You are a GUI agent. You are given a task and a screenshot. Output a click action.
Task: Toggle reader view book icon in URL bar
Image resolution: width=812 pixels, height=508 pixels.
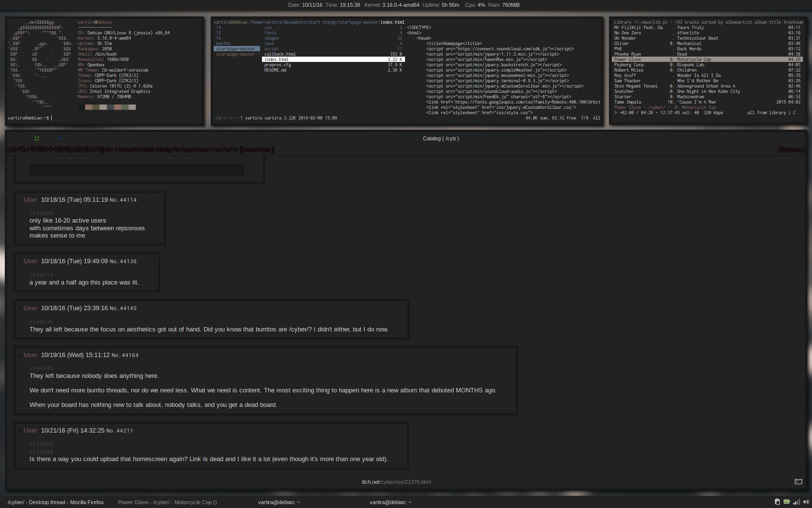tap(798, 482)
